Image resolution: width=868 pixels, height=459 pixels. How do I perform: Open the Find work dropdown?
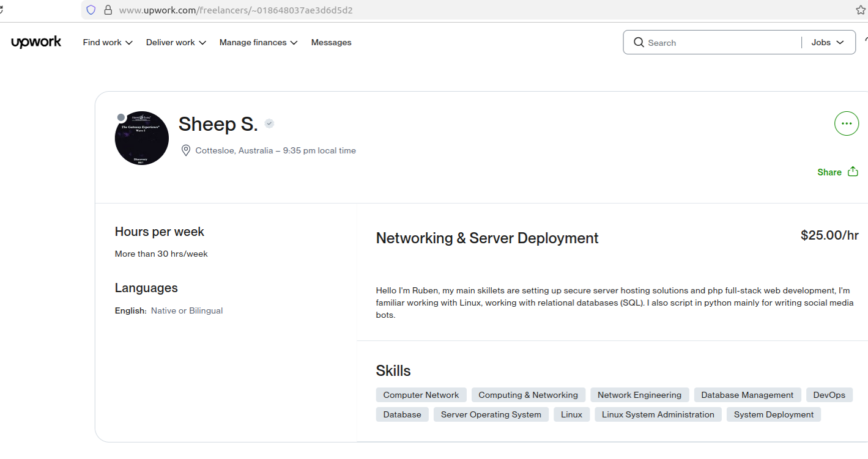108,42
